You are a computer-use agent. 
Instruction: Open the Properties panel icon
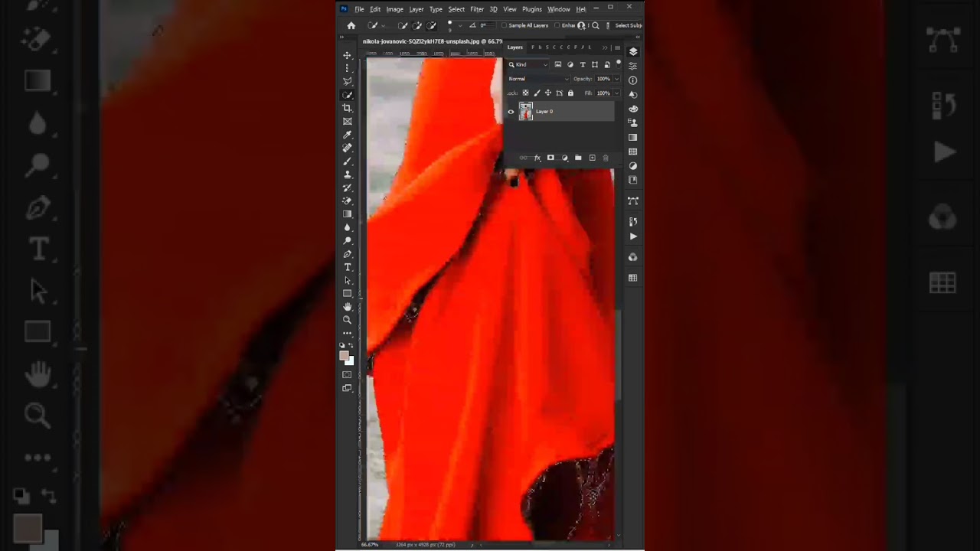pos(633,66)
